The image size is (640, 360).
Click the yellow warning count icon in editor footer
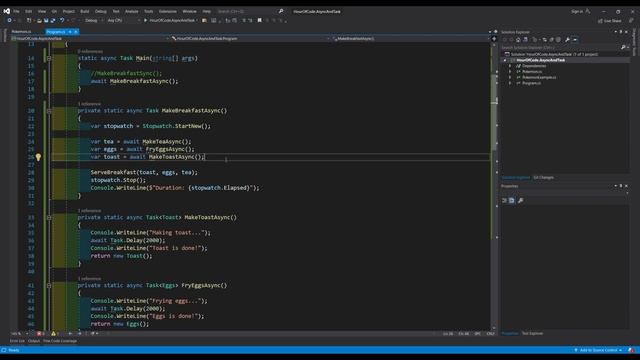tap(54, 333)
